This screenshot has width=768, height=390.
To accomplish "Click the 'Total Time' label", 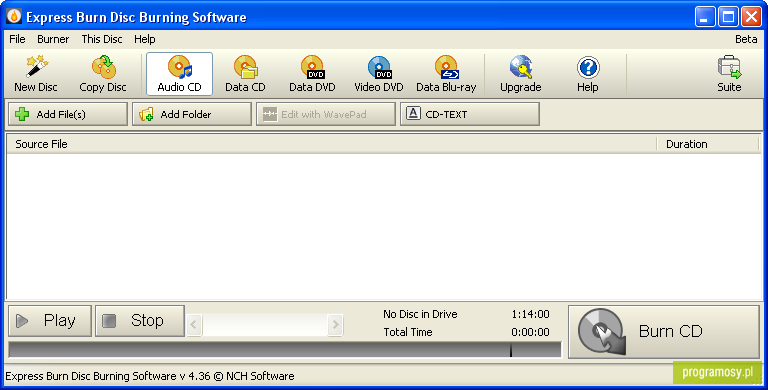I will (408, 332).
